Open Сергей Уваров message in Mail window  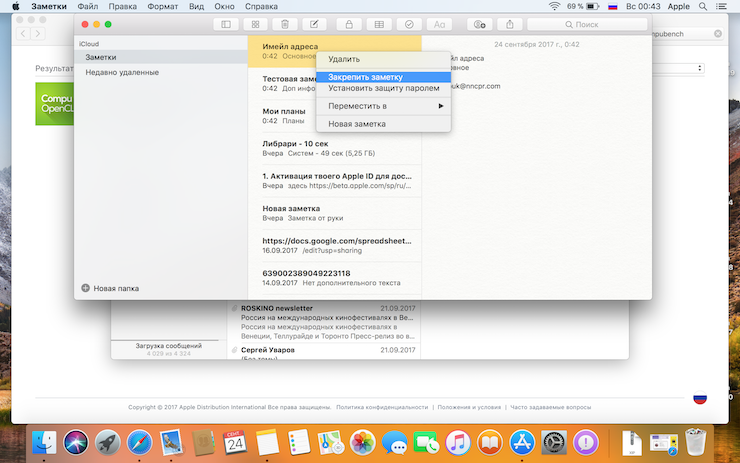(324, 352)
